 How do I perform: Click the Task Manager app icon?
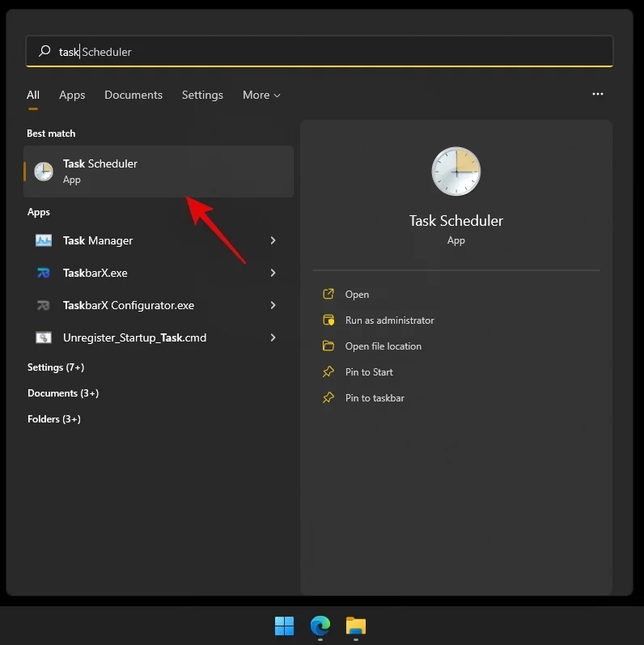[x=44, y=240]
